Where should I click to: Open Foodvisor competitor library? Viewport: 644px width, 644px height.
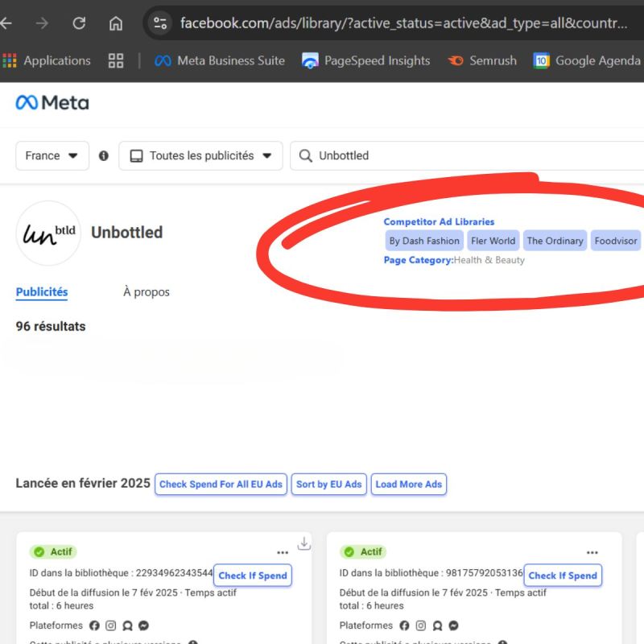coord(616,241)
